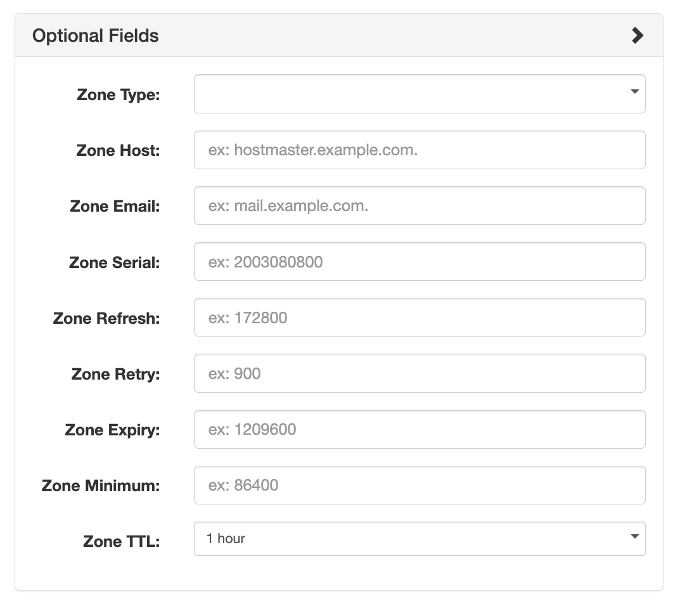Click the "Zone Serial:" label
Image resolution: width=673 pixels, height=616 pixels.
coord(114,262)
